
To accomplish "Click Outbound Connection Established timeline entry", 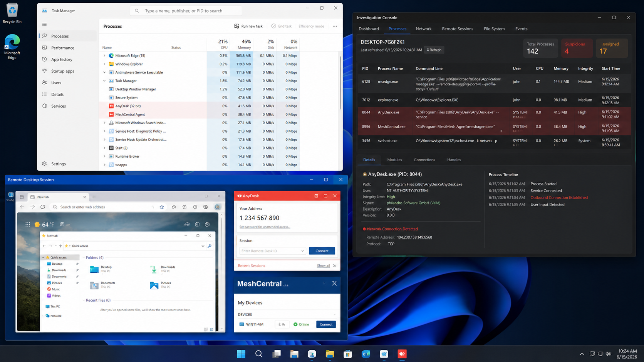I will pyautogui.click(x=559, y=198).
